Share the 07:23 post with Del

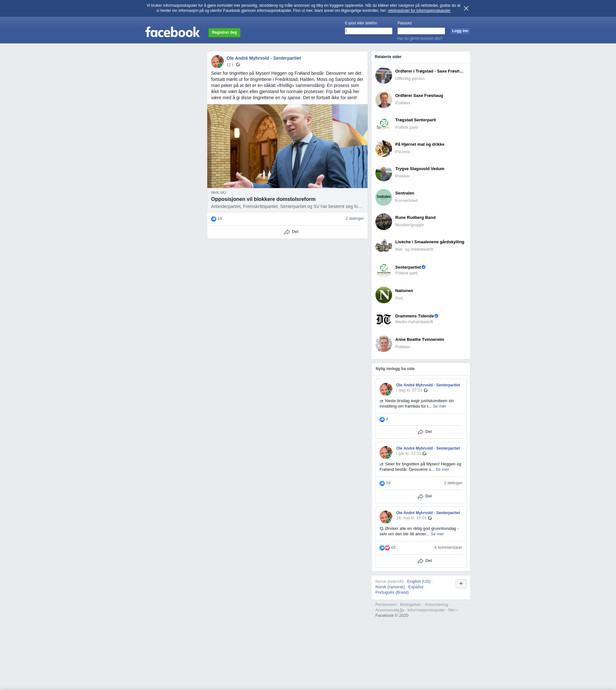pos(424,432)
